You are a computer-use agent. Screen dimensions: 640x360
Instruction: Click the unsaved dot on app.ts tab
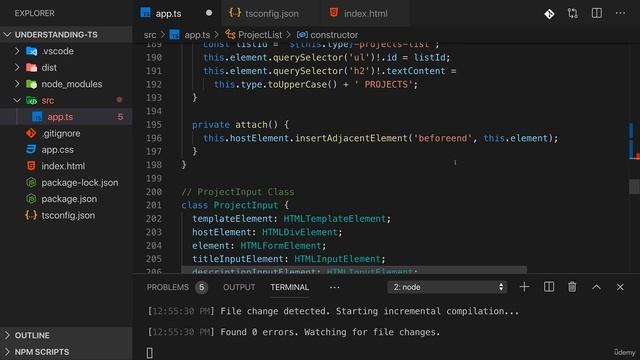[209, 13]
